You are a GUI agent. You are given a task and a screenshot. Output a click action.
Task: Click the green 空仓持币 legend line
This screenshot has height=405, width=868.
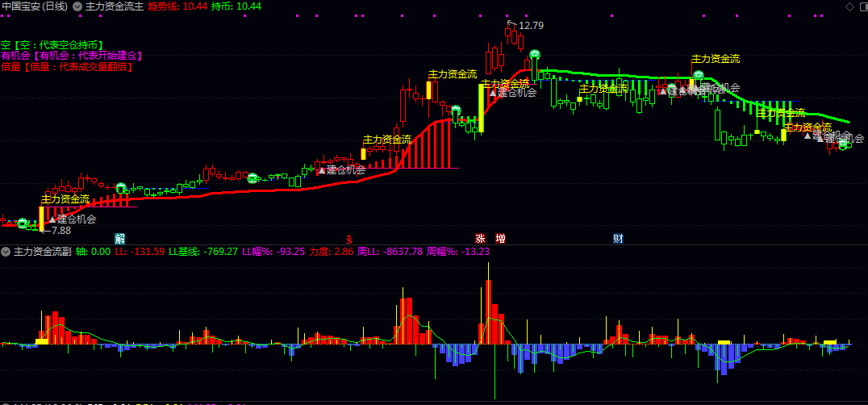(52, 45)
